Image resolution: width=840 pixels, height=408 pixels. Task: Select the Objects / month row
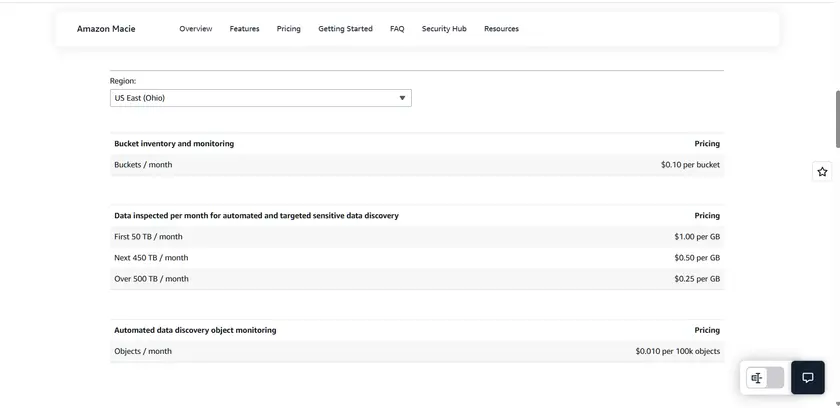(416, 351)
